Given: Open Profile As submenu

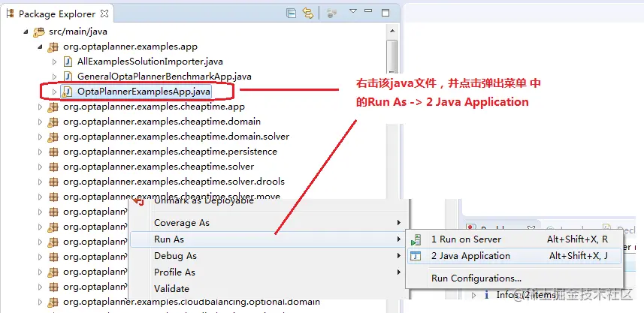Looking at the screenshot, I should [269, 272].
